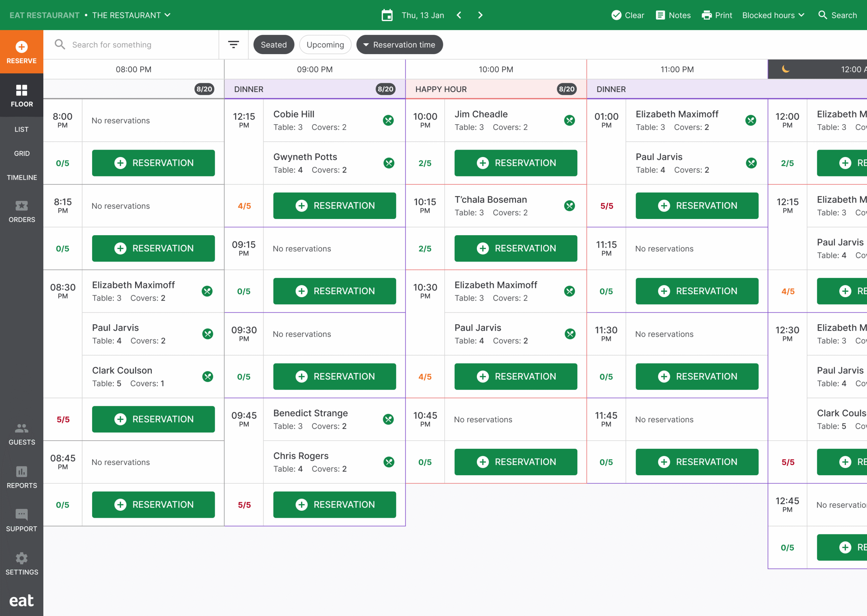Add a reservation for the 8:15 PM slot
The height and width of the screenshot is (616, 867).
[x=153, y=248]
